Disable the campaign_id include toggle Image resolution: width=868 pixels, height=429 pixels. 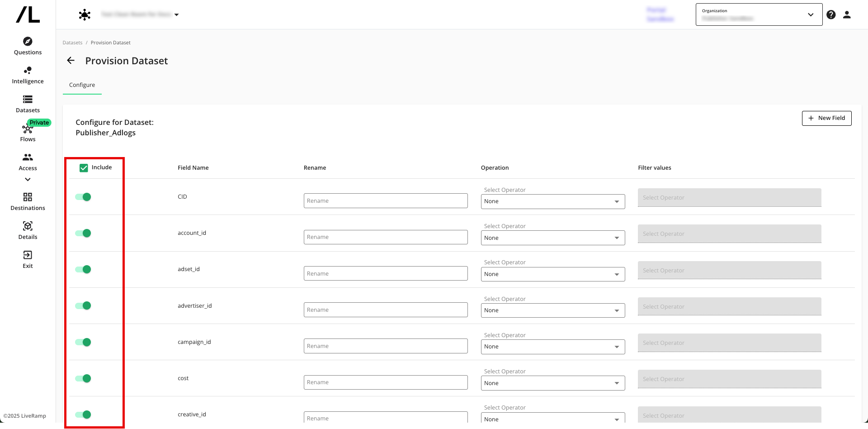(84, 342)
